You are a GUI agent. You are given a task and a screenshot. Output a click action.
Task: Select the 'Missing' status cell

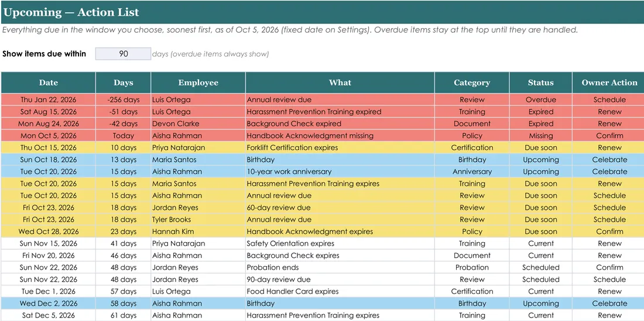[540, 136]
